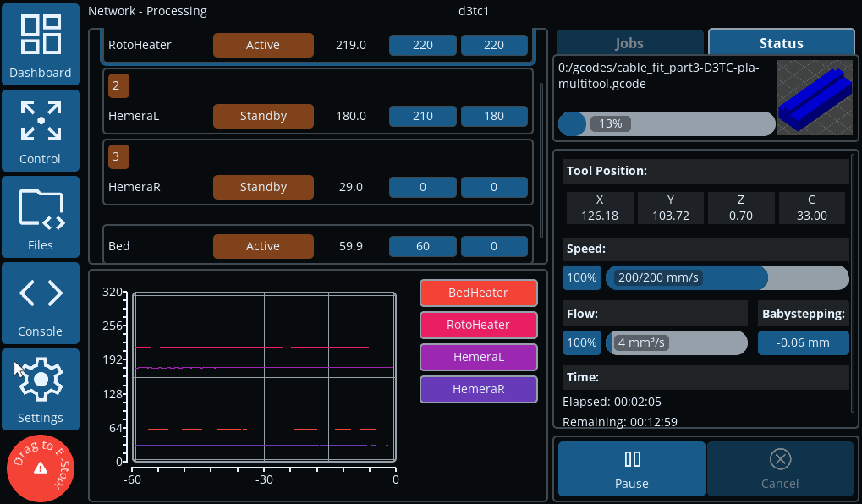Toggle HemeraL Standby state button
Screen dimensions: 862x504
(x=262, y=116)
